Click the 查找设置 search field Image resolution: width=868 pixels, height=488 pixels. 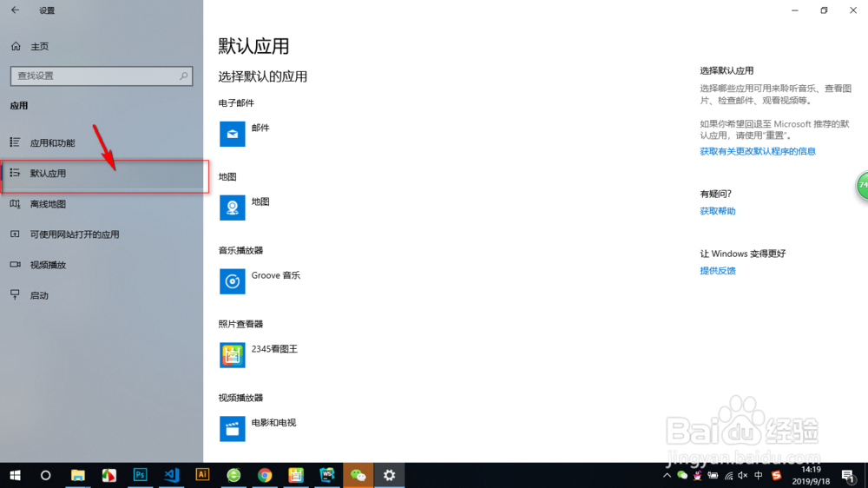tap(102, 76)
